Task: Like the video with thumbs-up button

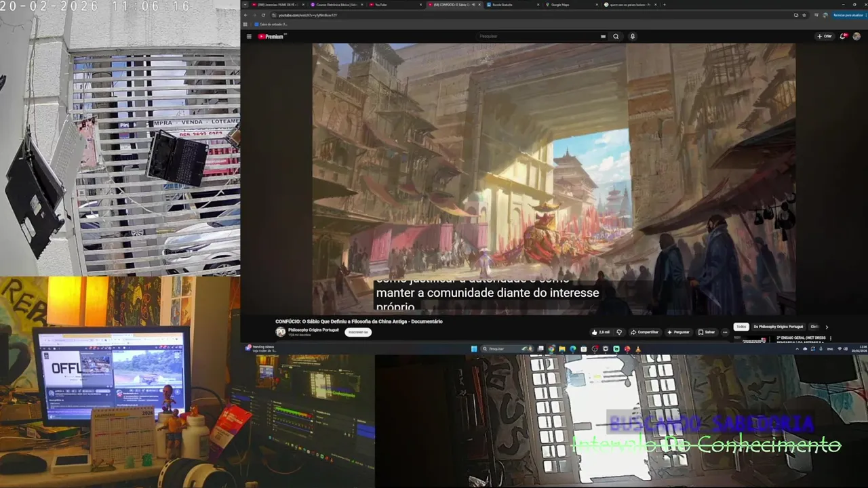Action: [600, 332]
